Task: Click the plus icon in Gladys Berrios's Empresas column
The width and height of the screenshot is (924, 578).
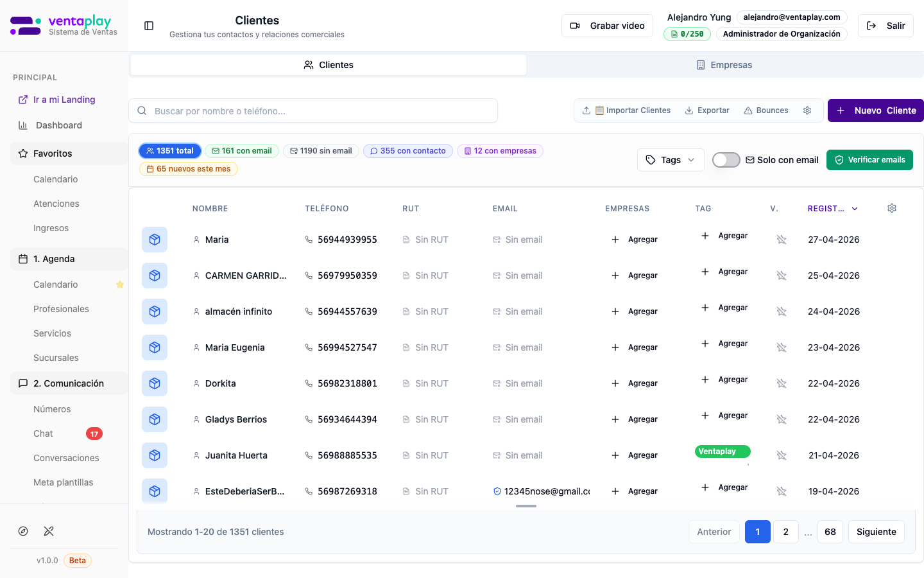Action: [615, 419]
